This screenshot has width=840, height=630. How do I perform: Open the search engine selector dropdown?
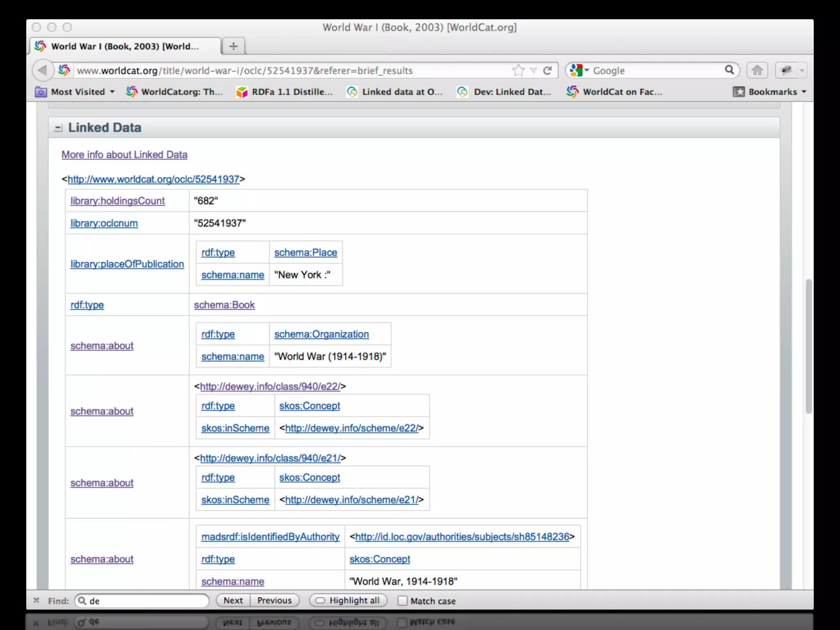(579, 71)
